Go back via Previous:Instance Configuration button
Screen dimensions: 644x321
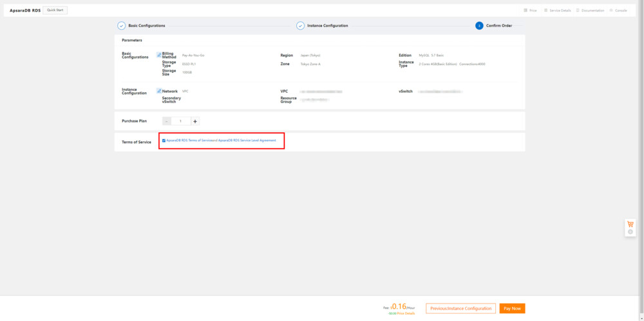tap(460, 309)
